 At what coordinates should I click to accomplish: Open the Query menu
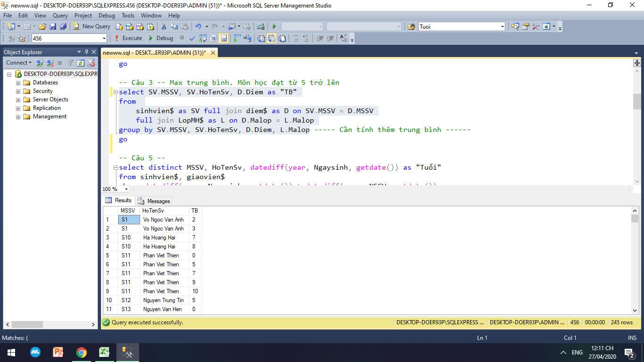pos(60,16)
